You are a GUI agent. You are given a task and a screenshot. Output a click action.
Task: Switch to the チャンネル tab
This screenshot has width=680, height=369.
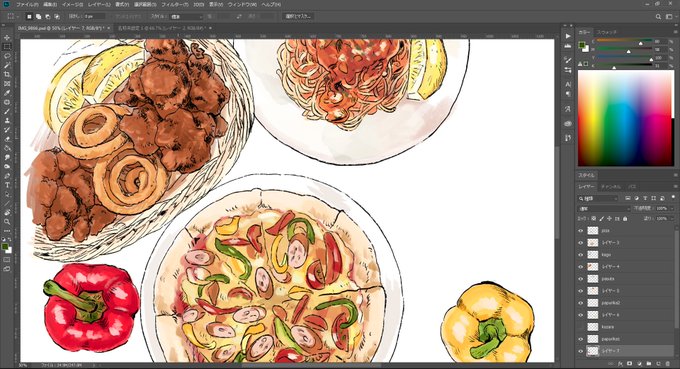click(611, 186)
